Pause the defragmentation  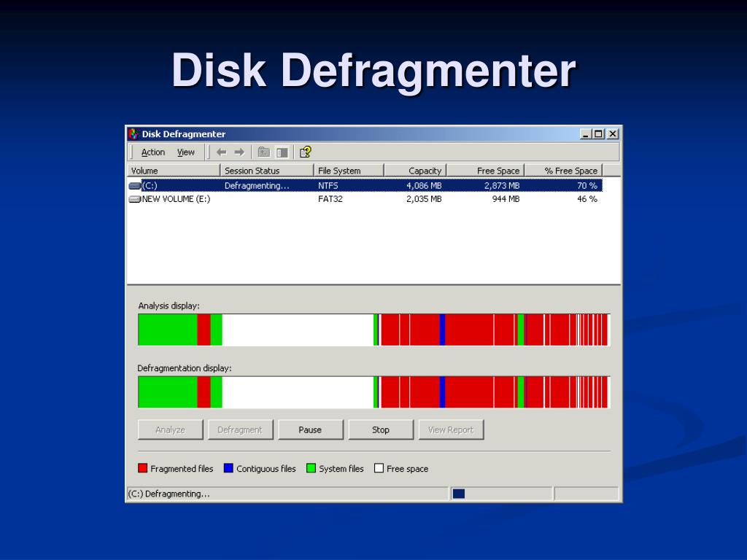pos(310,429)
